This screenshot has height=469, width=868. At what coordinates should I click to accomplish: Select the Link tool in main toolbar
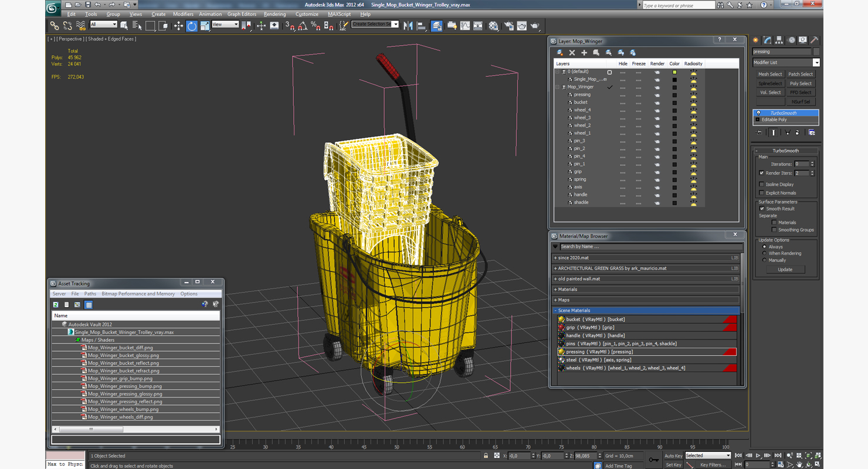click(55, 26)
